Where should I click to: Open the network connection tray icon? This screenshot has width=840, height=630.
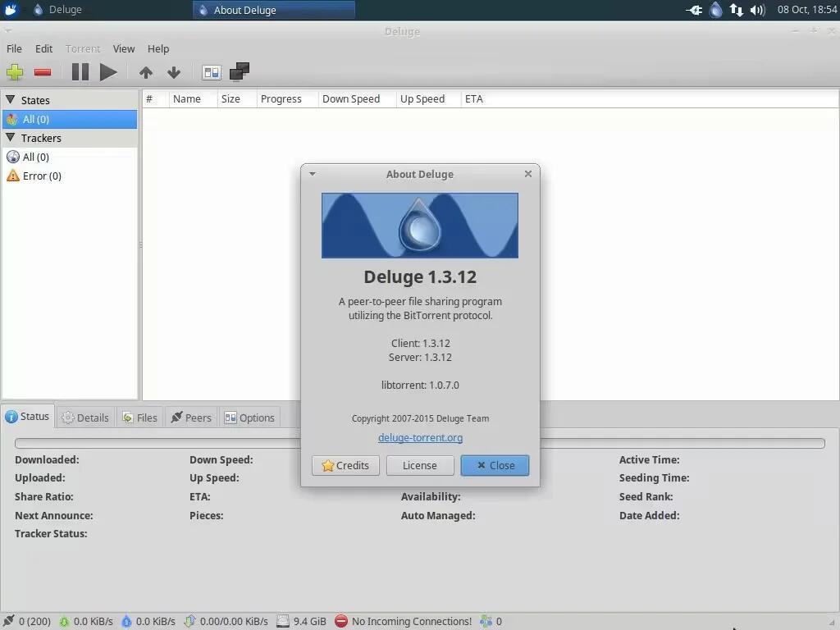pyautogui.click(x=737, y=10)
